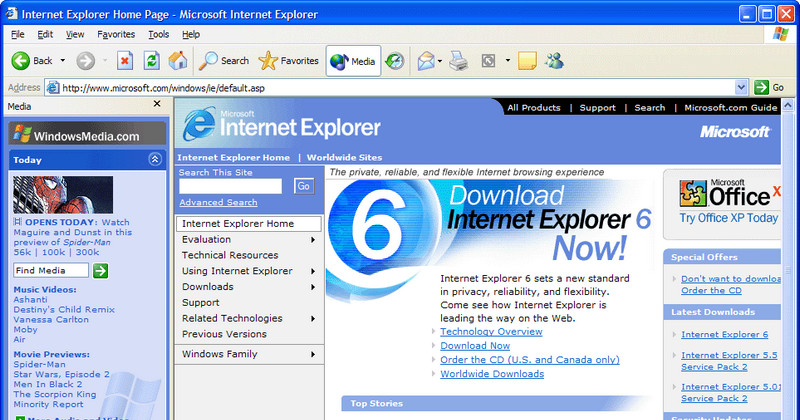Click the address bar URL field
The height and width of the screenshot is (420, 800).
390,88
